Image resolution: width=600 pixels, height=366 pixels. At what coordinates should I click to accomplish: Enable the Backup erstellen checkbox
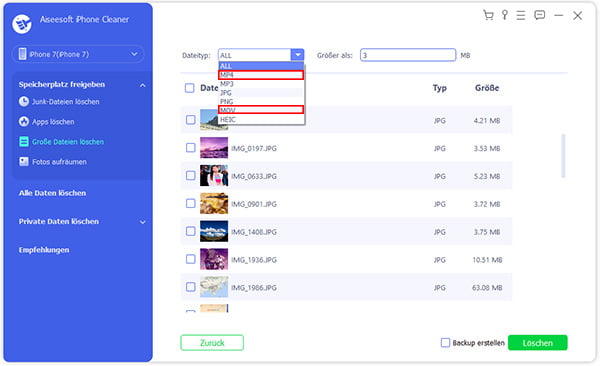tap(445, 342)
